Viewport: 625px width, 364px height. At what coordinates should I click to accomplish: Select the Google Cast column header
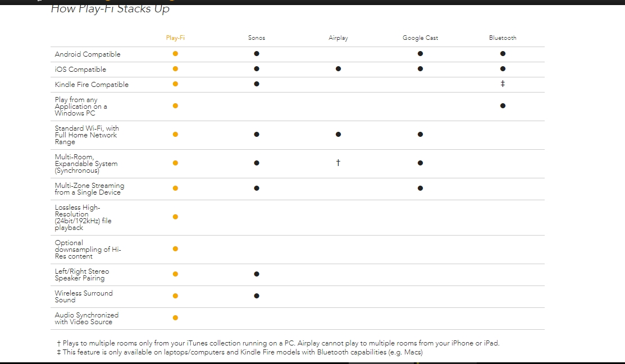pyautogui.click(x=420, y=38)
